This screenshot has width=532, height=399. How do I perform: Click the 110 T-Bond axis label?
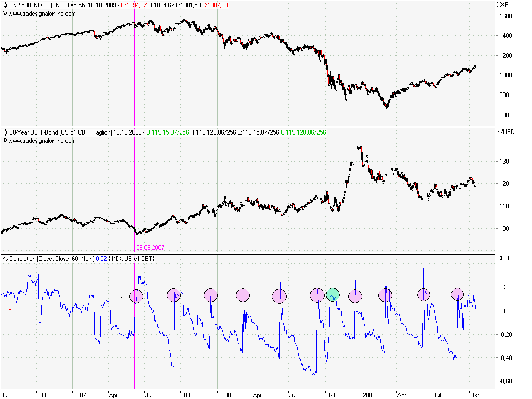pyautogui.click(x=504, y=206)
